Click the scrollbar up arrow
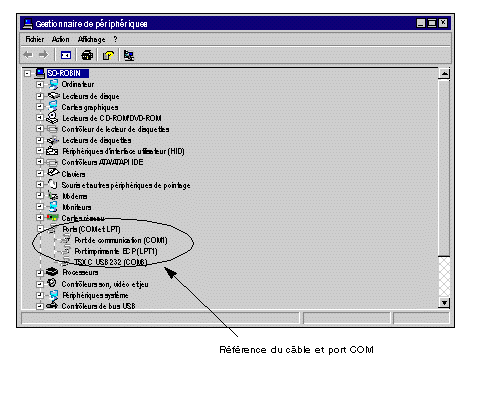Viewport: 478px width, 396px height. click(444, 73)
